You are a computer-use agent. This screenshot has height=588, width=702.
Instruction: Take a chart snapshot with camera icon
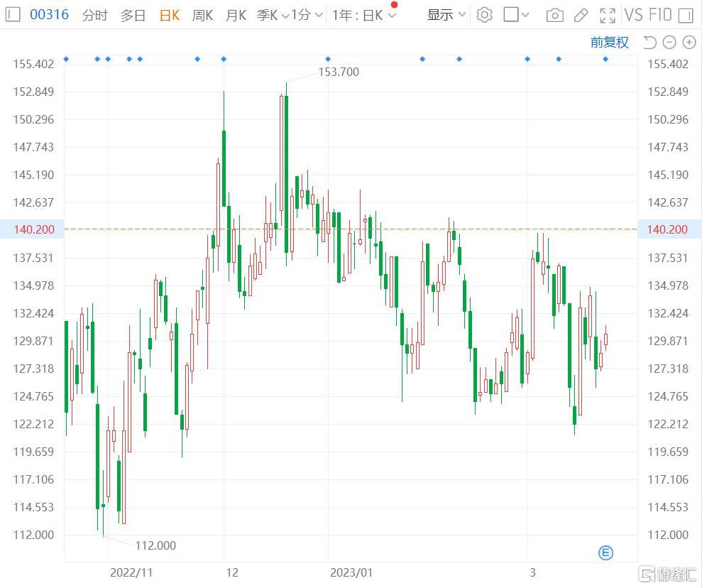(x=554, y=16)
